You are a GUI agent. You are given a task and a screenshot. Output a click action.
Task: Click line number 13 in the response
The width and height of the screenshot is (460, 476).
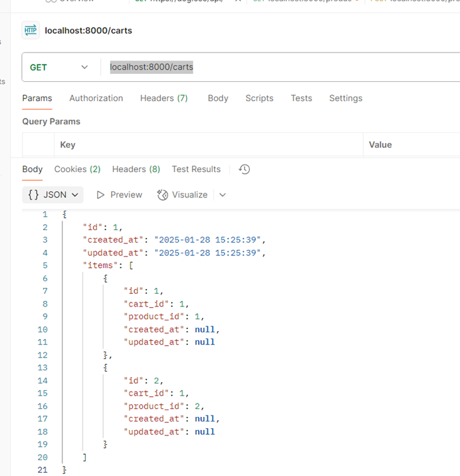(x=43, y=368)
